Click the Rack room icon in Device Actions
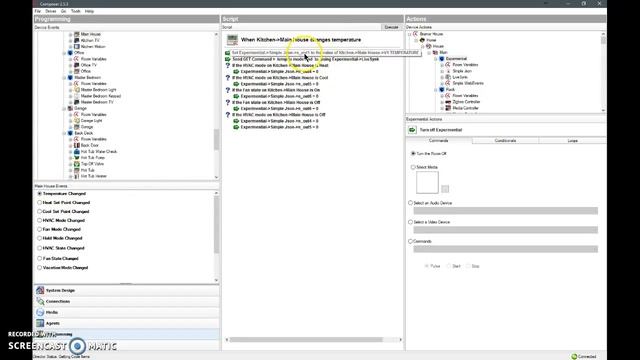 pos(442,89)
